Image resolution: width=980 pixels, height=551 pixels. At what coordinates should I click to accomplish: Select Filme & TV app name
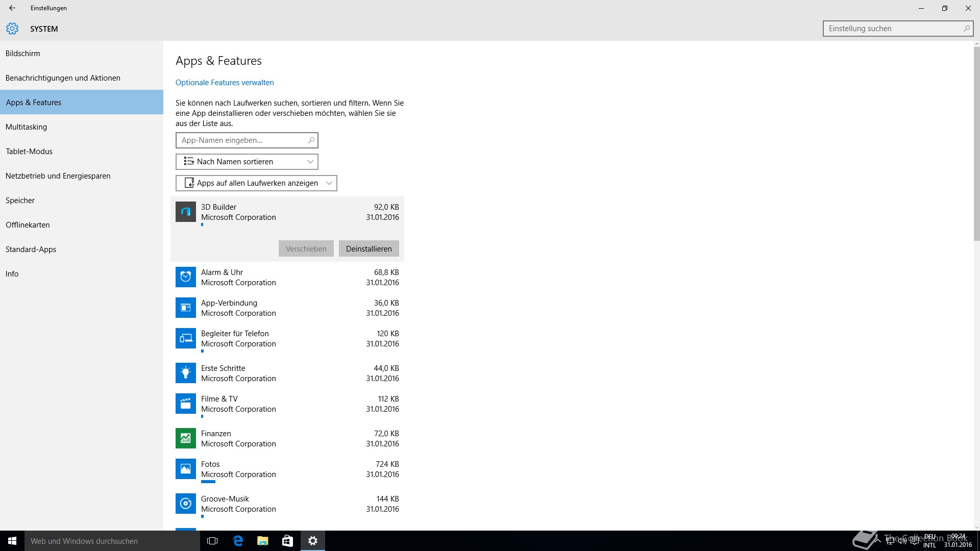[x=219, y=399]
